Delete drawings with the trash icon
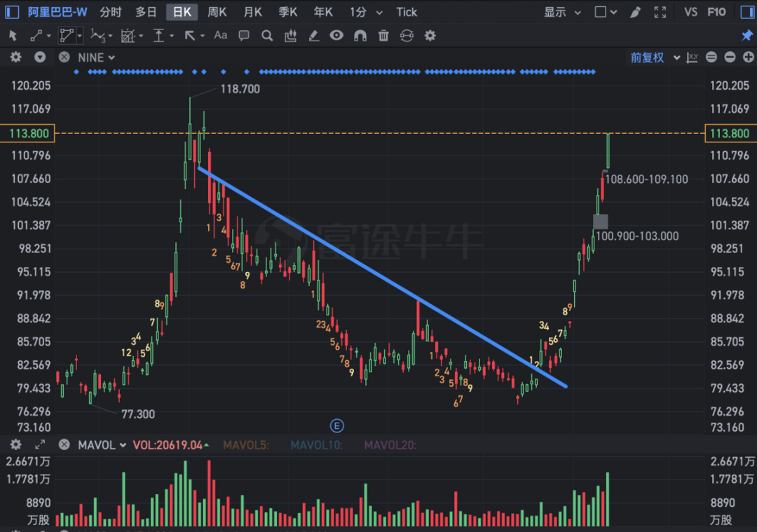 383,36
